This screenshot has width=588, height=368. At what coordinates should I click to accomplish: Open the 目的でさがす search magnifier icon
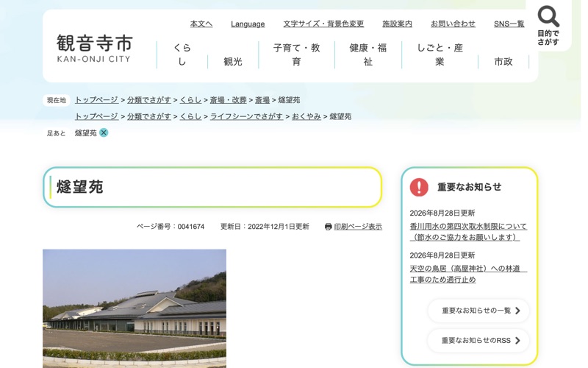[548, 16]
